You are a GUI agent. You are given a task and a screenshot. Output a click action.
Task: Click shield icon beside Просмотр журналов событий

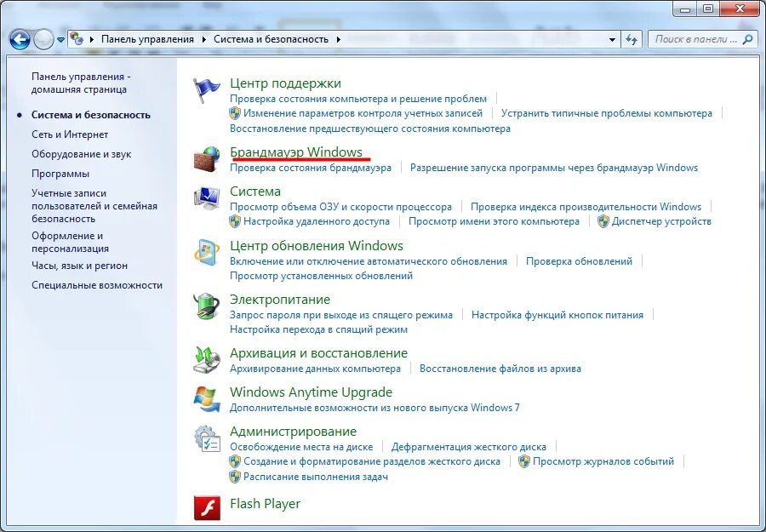[524, 461]
